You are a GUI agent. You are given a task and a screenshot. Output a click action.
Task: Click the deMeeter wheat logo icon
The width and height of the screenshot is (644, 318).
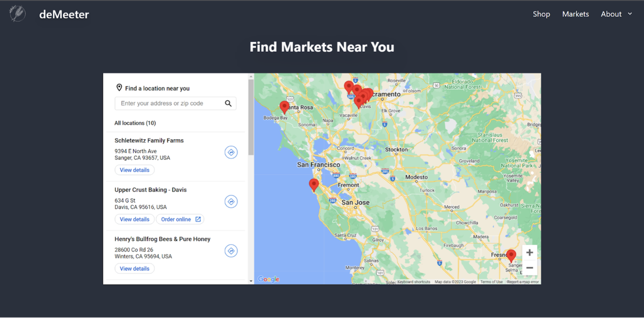[x=17, y=14]
